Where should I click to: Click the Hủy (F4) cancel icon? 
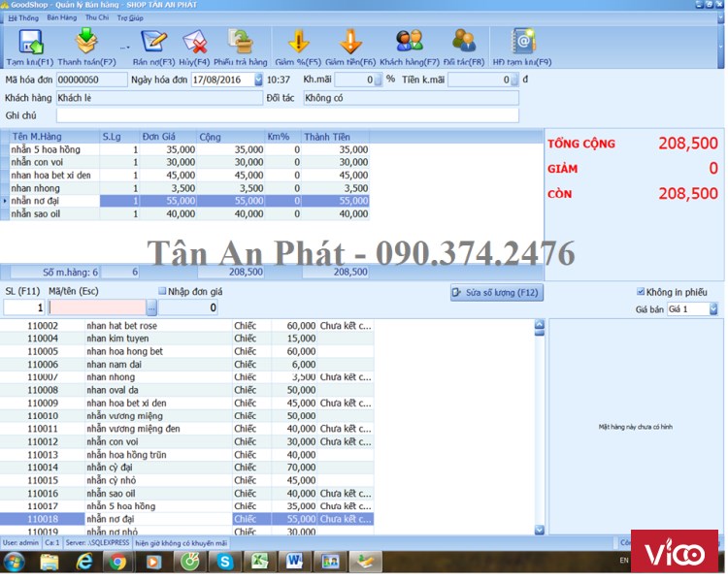pyautogui.click(x=194, y=42)
